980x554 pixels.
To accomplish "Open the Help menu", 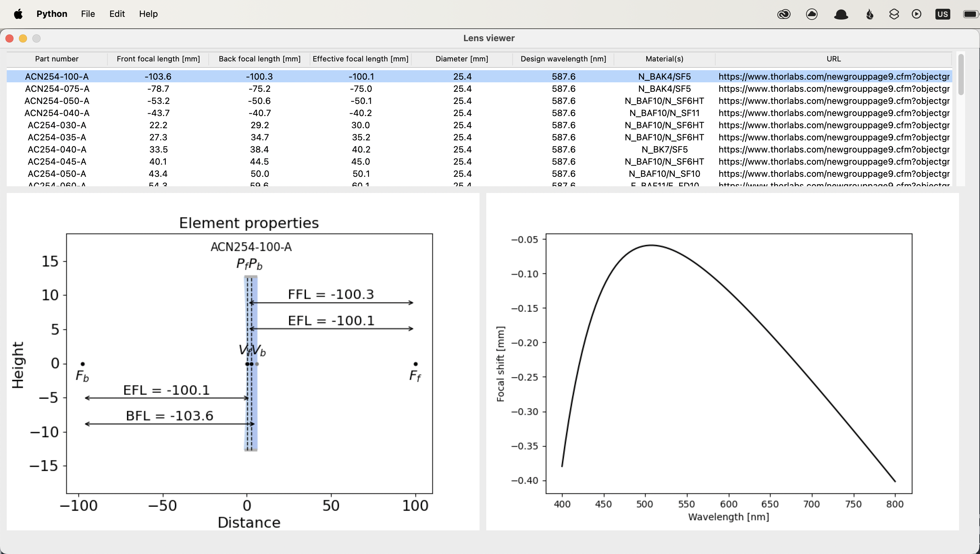I will 148,14.
